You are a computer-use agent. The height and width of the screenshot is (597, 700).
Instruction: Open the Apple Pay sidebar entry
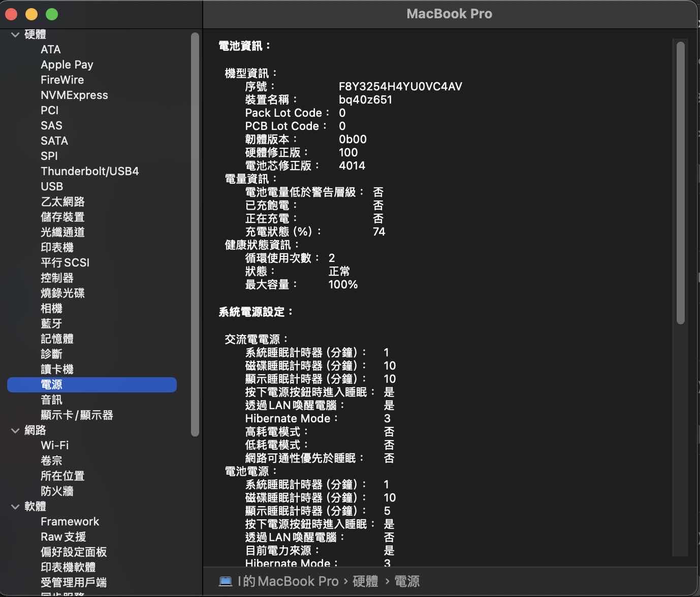pos(67,64)
